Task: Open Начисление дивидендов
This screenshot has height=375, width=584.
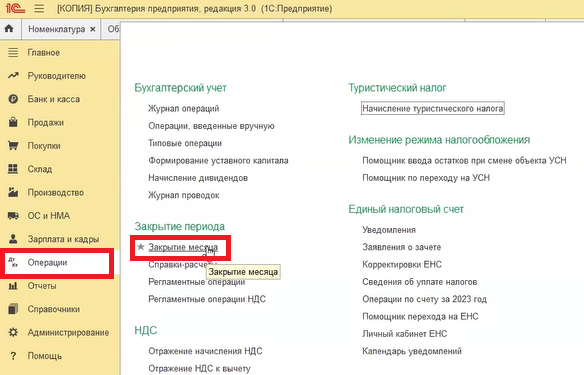Action: [198, 178]
